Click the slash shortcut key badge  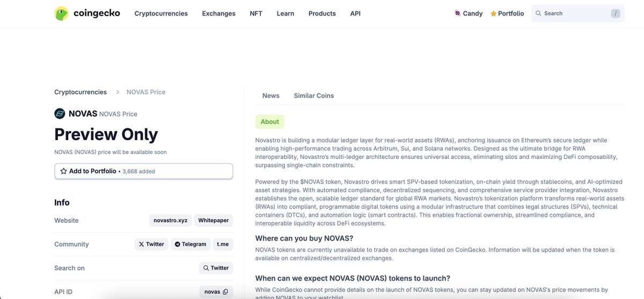point(616,13)
